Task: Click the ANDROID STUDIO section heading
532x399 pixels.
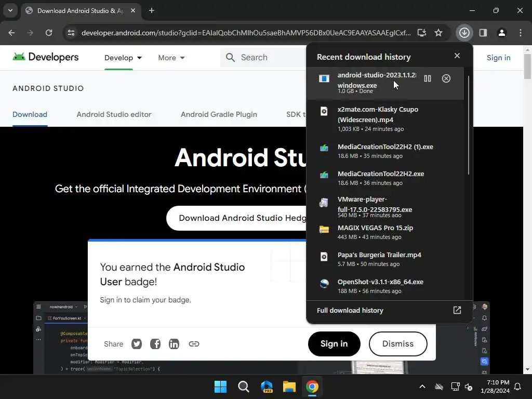Action: coord(48,88)
